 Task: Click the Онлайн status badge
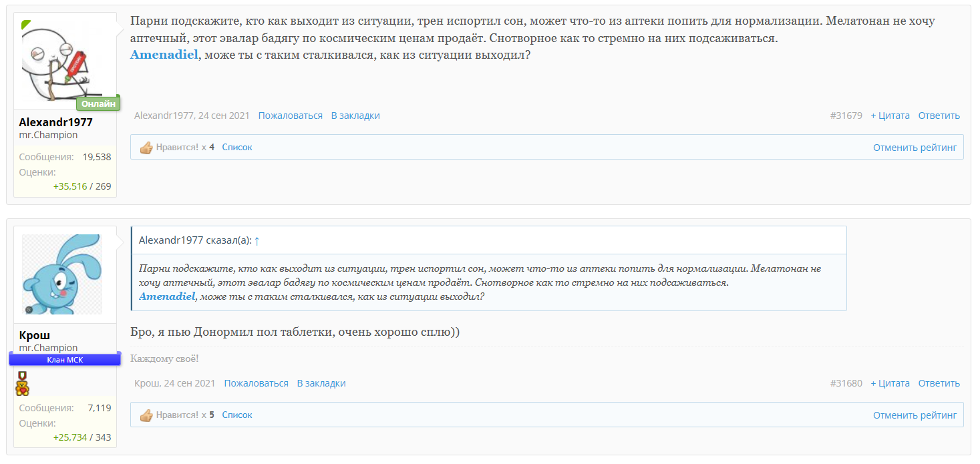click(98, 103)
